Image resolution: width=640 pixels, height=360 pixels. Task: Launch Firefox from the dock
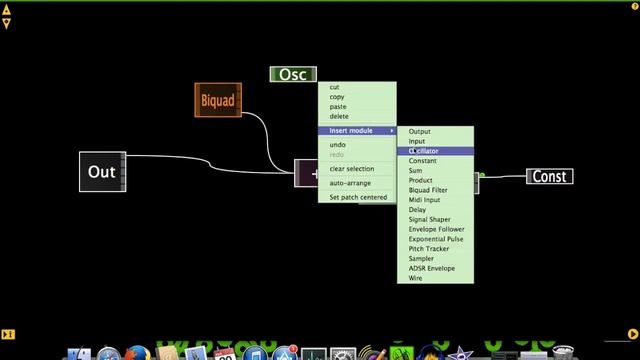(x=138, y=353)
